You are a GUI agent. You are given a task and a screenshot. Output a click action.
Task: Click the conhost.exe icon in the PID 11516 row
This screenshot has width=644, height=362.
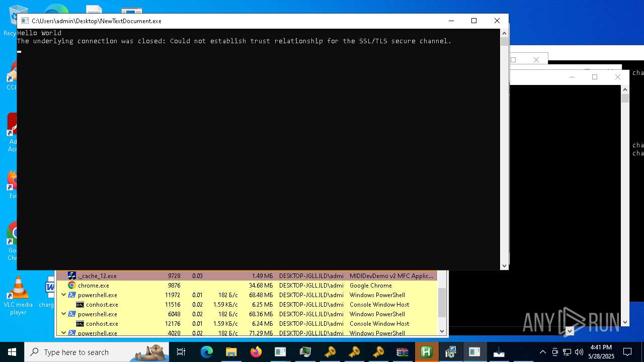(80, 304)
